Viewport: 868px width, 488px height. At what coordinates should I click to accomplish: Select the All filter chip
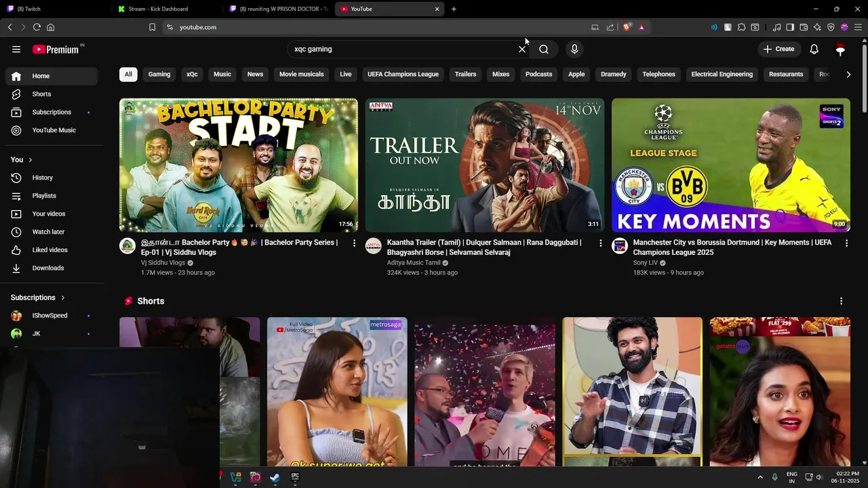tap(128, 74)
